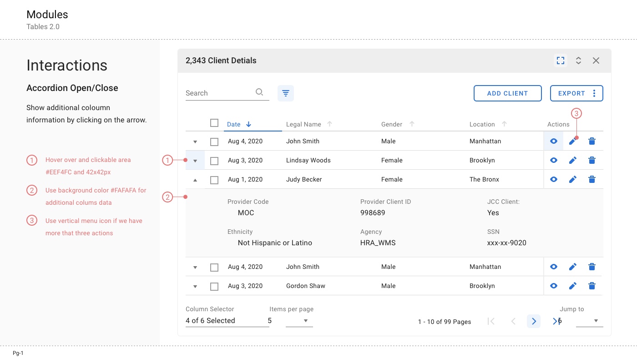
Task: View Lindsay Woods record with eye icon
Action: [x=554, y=160]
